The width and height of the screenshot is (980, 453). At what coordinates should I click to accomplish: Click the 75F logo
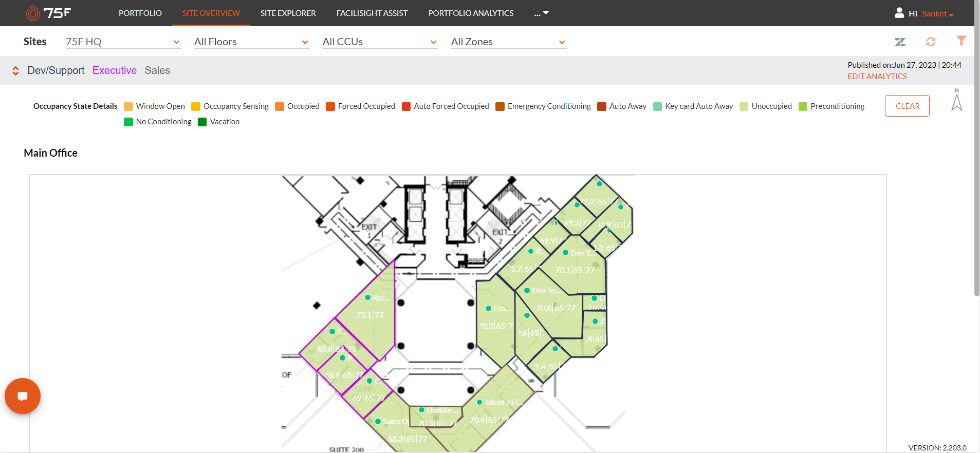48,13
